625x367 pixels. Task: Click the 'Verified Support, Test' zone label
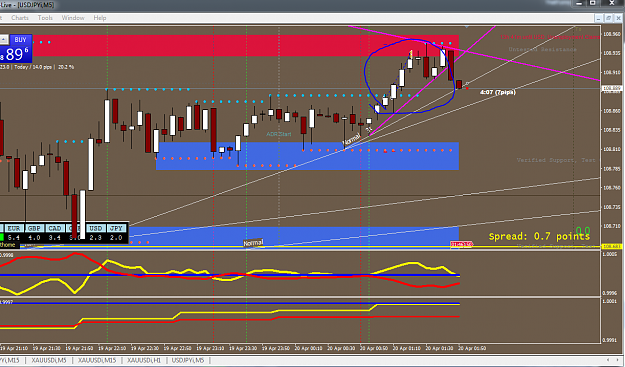pos(556,160)
